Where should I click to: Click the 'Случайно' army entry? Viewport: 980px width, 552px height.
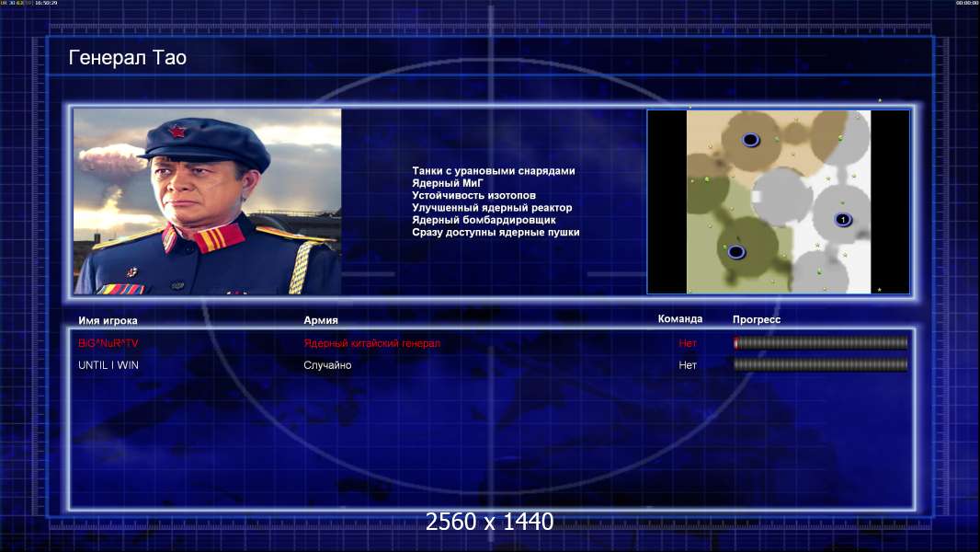(x=327, y=365)
